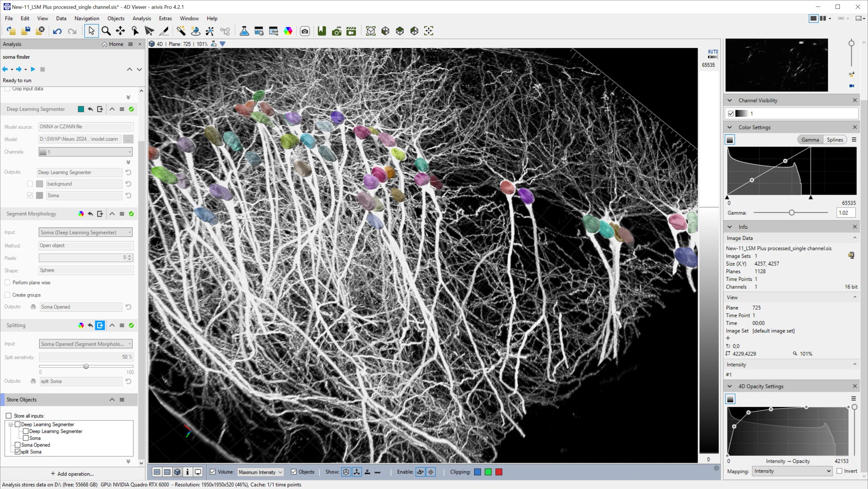Screen dimensions: 868x489
Task: Select the arrow pointer tool
Action: (91, 31)
